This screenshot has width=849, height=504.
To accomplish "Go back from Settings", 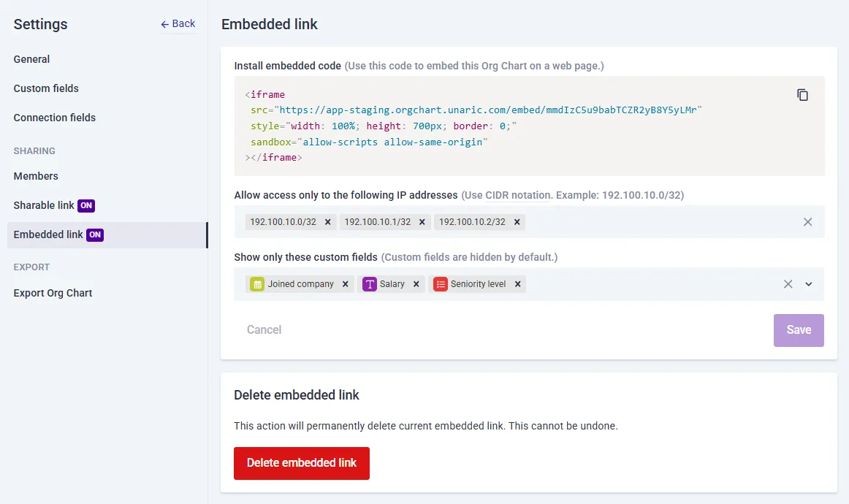I will 178,24.
